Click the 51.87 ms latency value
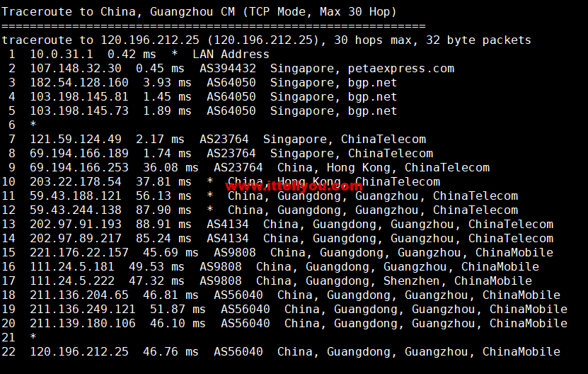Screen dimensions: 588x374 pyautogui.click(x=178, y=310)
